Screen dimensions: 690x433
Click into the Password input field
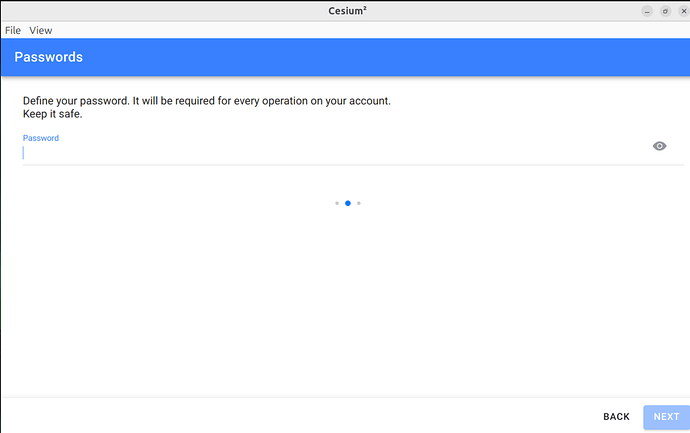pos(330,153)
